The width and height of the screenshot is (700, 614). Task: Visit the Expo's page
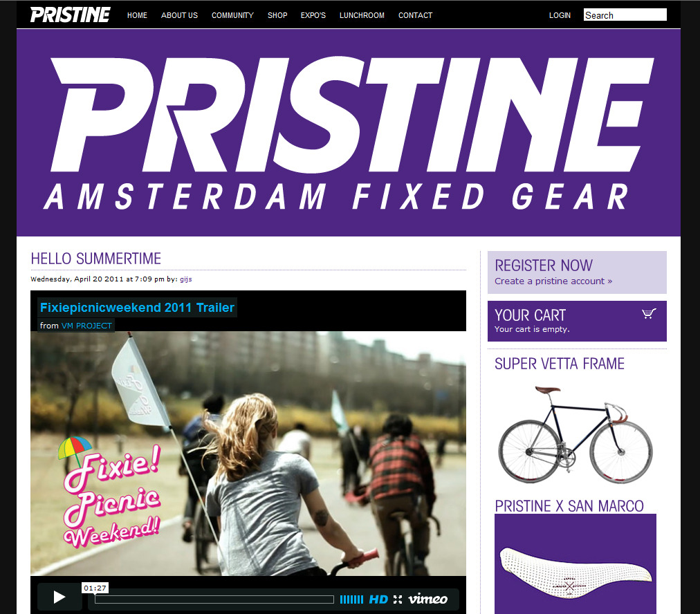313,15
